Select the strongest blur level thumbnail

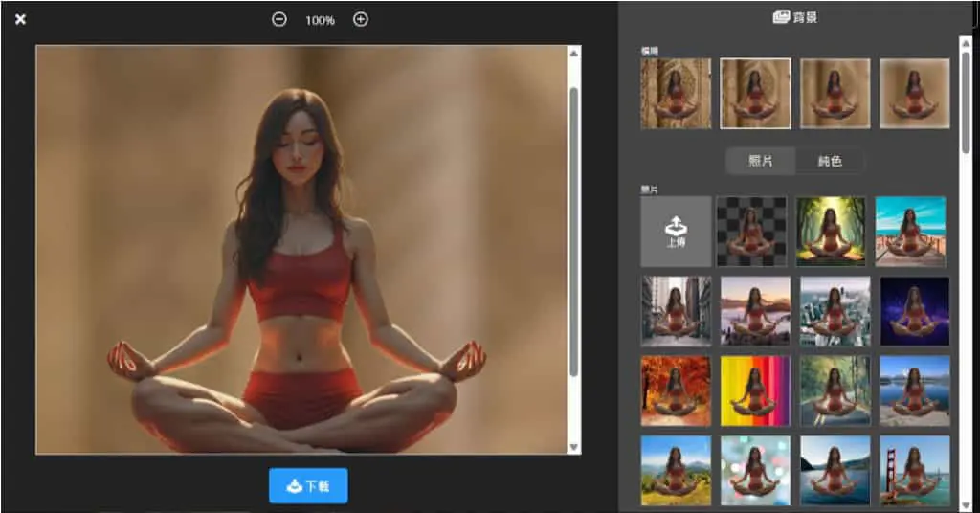tap(914, 94)
